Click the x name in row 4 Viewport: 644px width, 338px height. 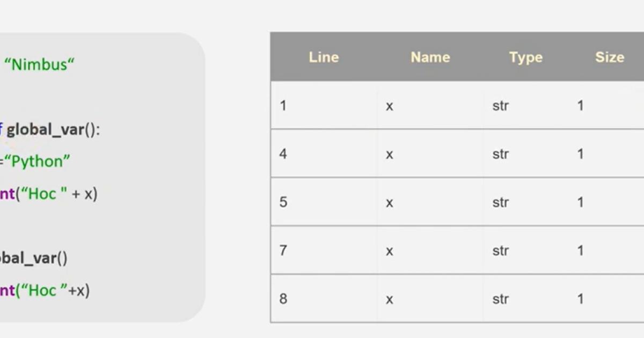[x=390, y=155]
